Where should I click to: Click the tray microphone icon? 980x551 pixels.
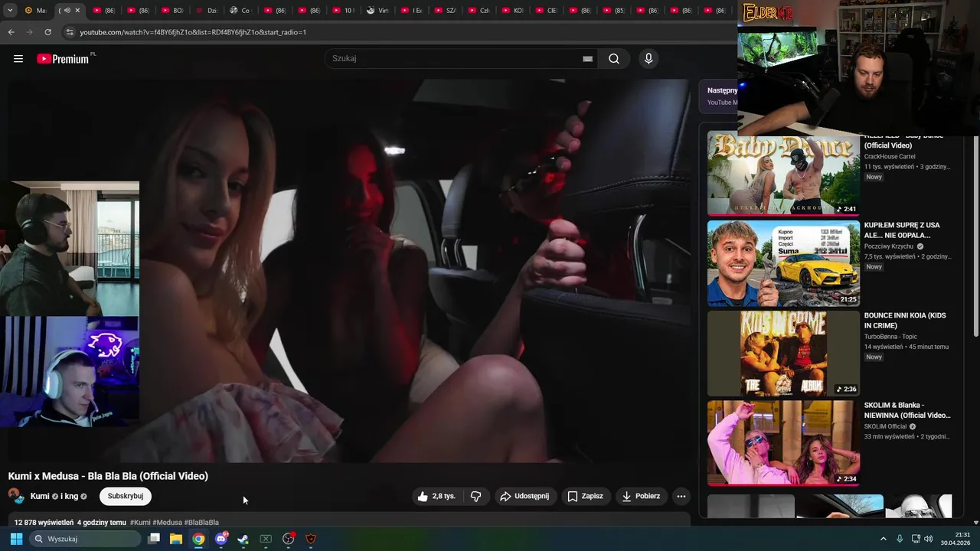(x=900, y=539)
